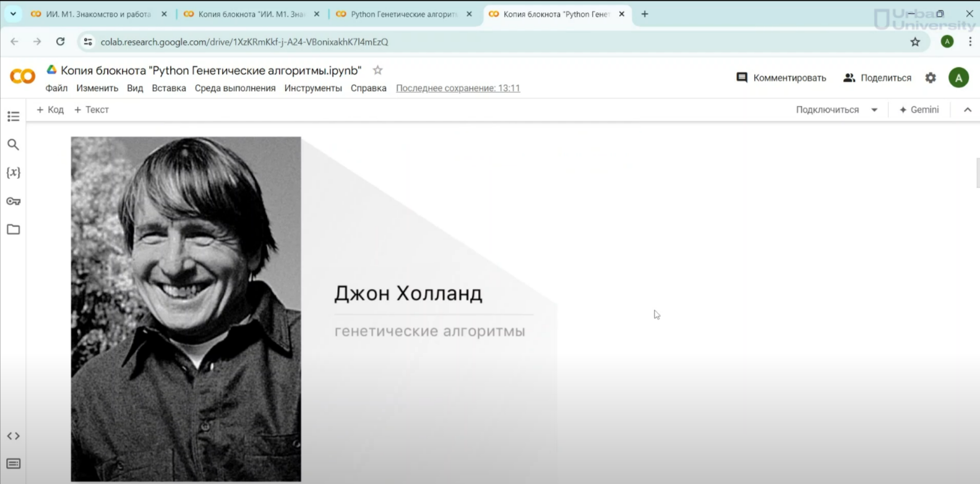Open the variables {x} panel

click(x=13, y=173)
